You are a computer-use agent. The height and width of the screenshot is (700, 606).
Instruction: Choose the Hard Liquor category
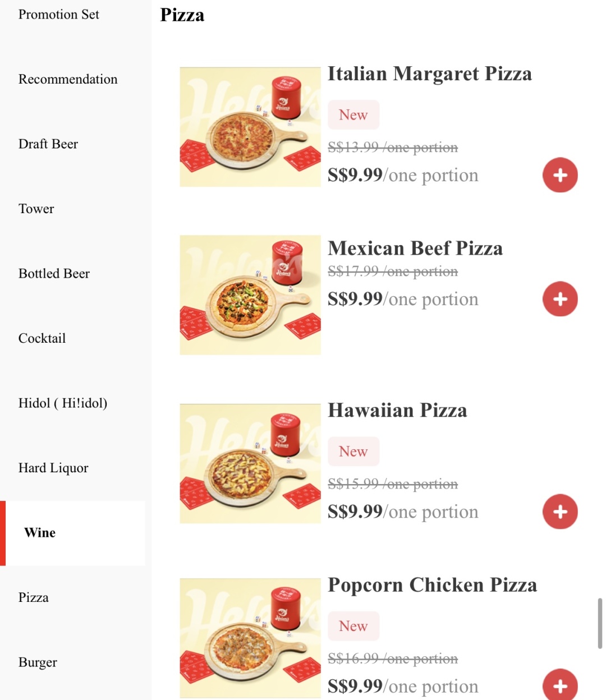pyautogui.click(x=53, y=468)
